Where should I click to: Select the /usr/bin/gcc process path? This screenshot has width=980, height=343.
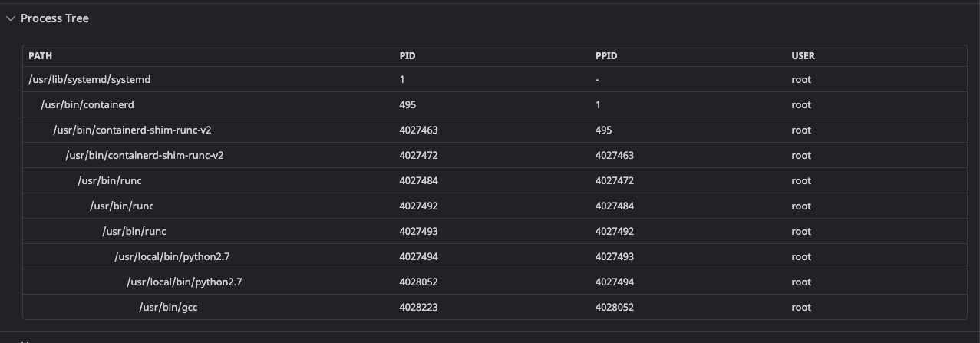[169, 308]
